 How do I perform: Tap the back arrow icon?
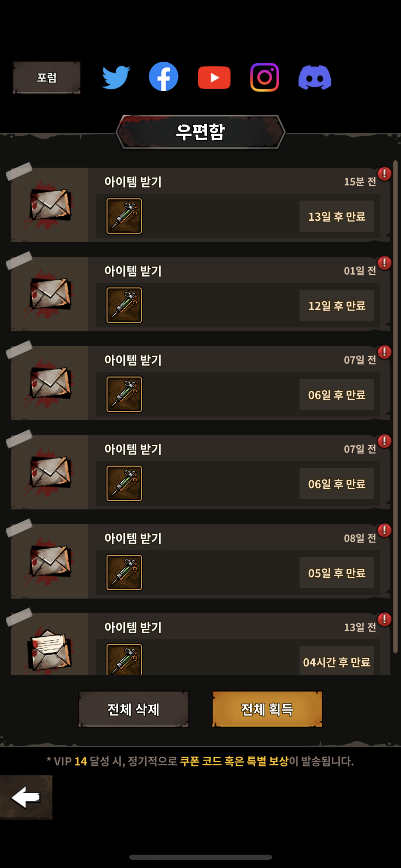[26, 797]
